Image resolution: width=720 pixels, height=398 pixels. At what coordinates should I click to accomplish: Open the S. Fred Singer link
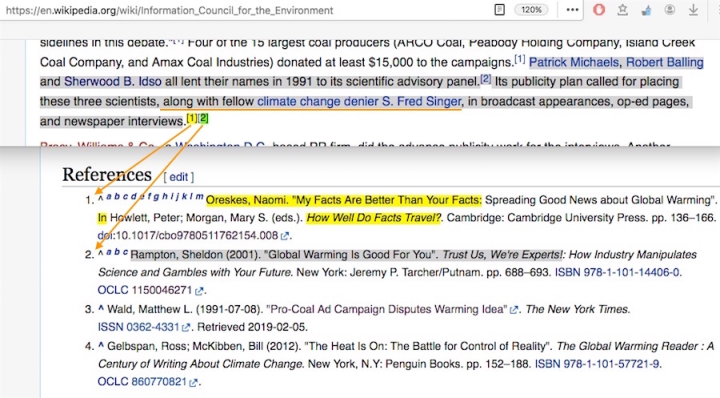pyautogui.click(x=422, y=101)
